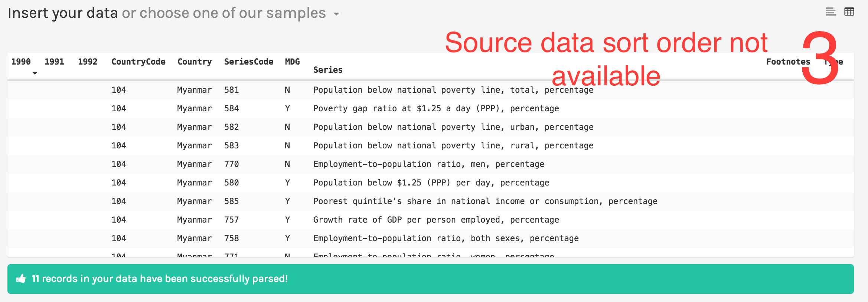This screenshot has width=868, height=302.
Task: Click the 'Insert your data' heading
Action: [62, 13]
